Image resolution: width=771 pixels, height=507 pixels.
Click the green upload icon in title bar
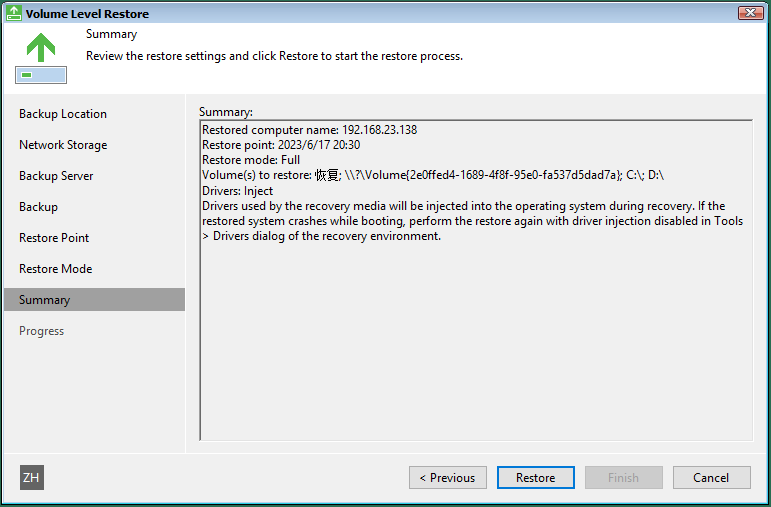pyautogui.click(x=13, y=13)
